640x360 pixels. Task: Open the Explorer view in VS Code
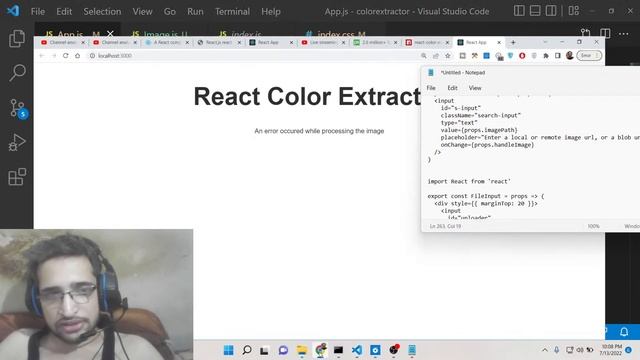(x=17, y=38)
